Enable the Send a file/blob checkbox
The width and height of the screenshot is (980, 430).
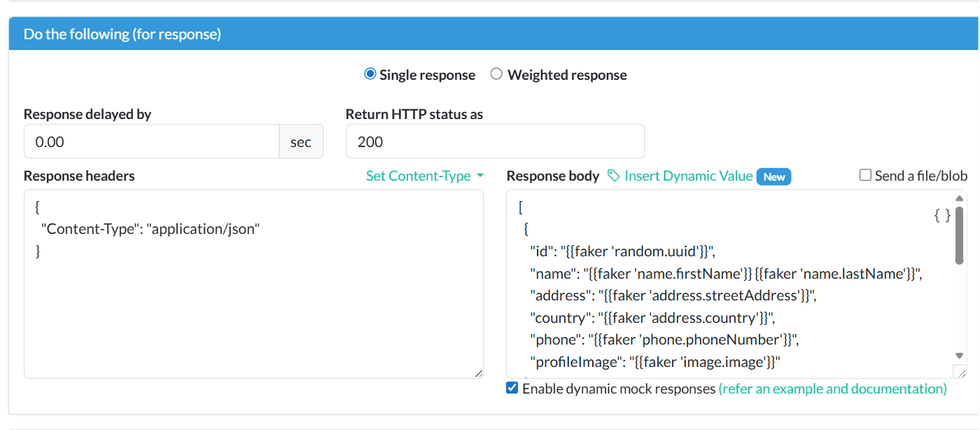(865, 176)
